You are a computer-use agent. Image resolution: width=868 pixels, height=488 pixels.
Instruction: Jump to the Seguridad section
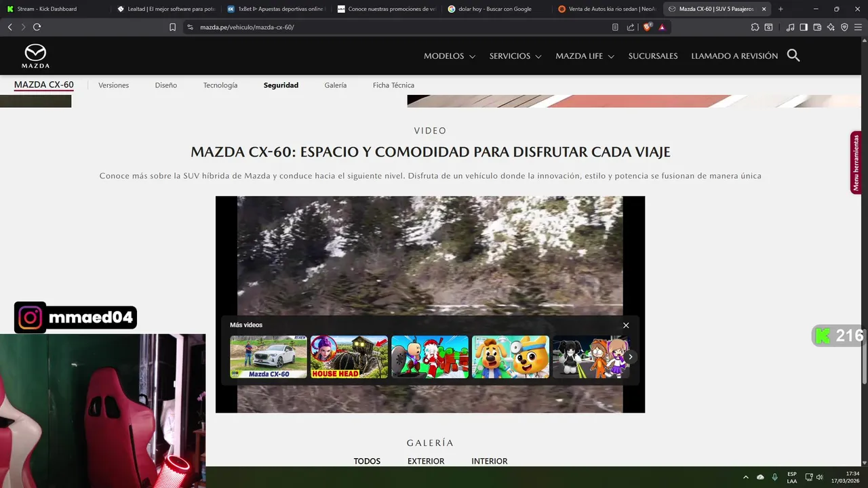[281, 85]
